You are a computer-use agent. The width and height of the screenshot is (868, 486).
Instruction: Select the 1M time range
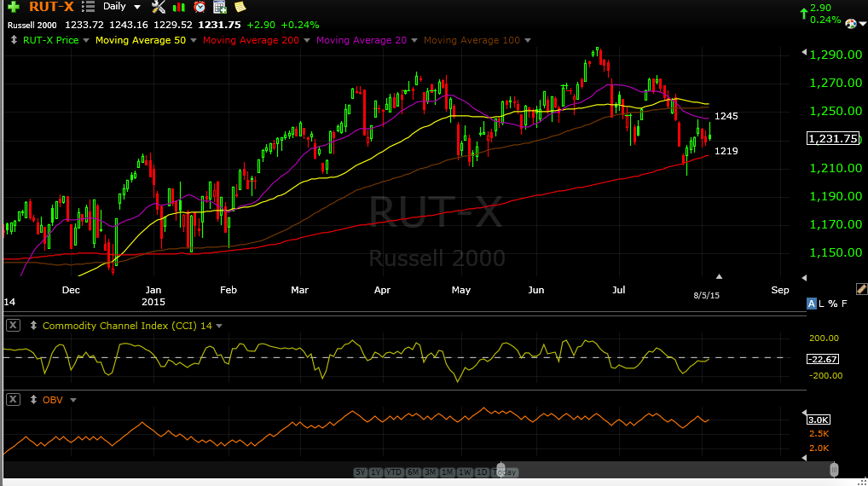(x=448, y=472)
